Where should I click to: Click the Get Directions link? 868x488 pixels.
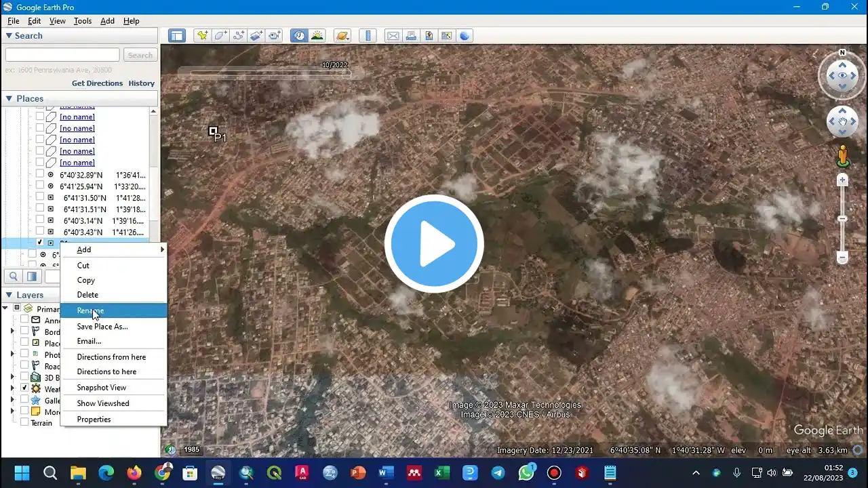98,83
